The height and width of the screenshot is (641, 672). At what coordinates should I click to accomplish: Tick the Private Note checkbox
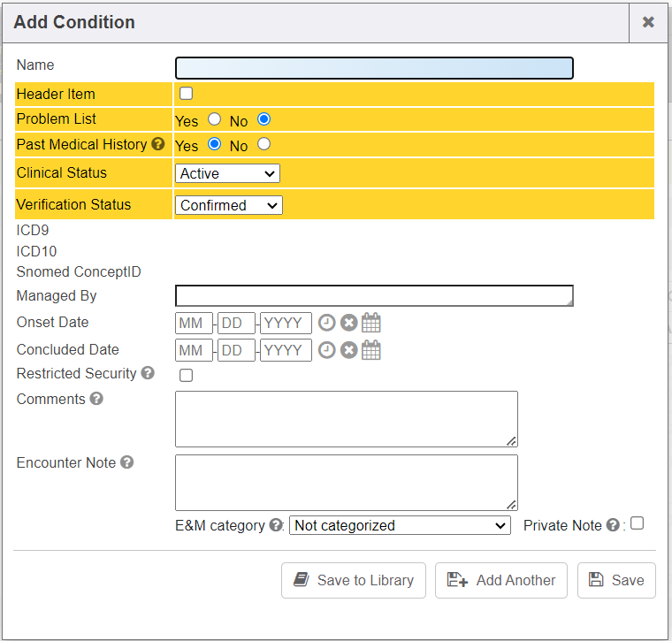click(637, 523)
